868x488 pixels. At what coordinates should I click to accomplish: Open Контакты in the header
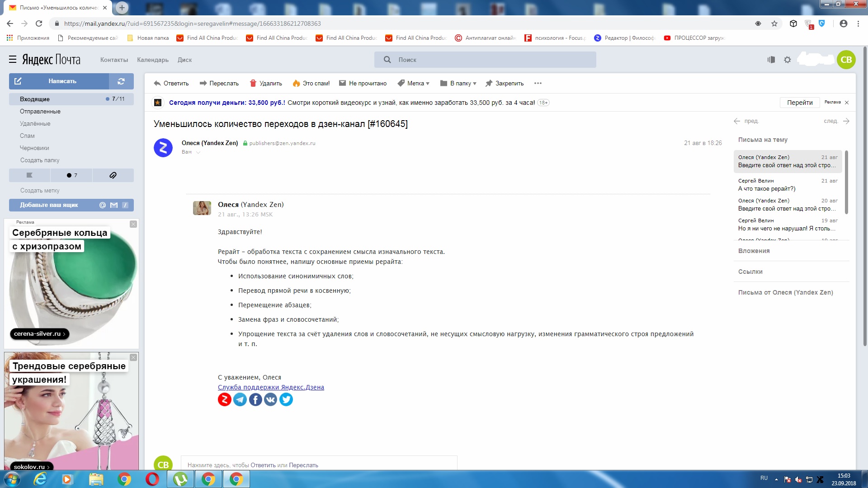coord(114,60)
